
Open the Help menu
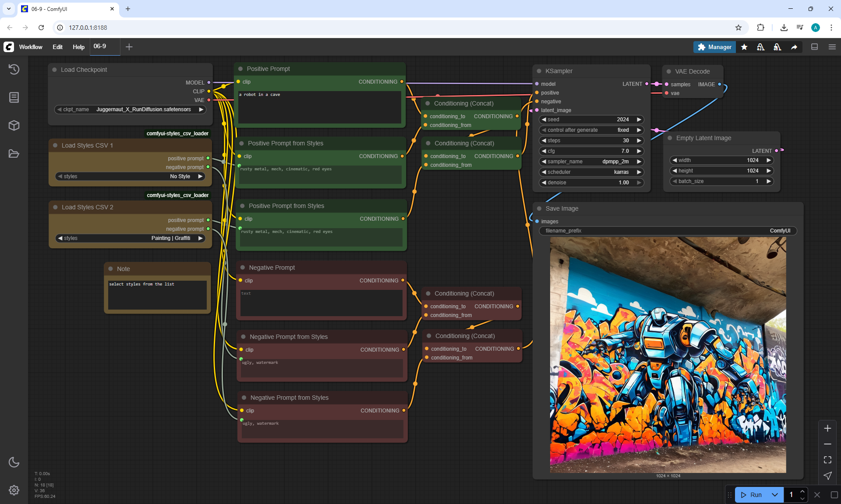pyautogui.click(x=78, y=47)
